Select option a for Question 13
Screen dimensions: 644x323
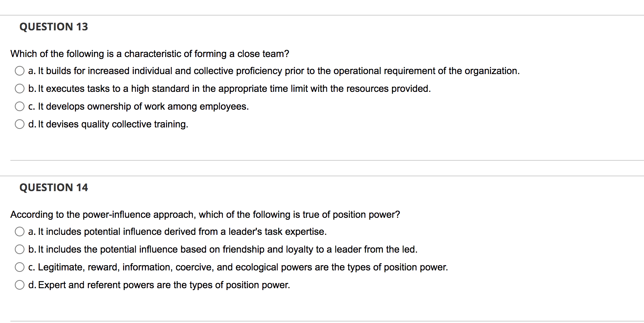click(20, 71)
